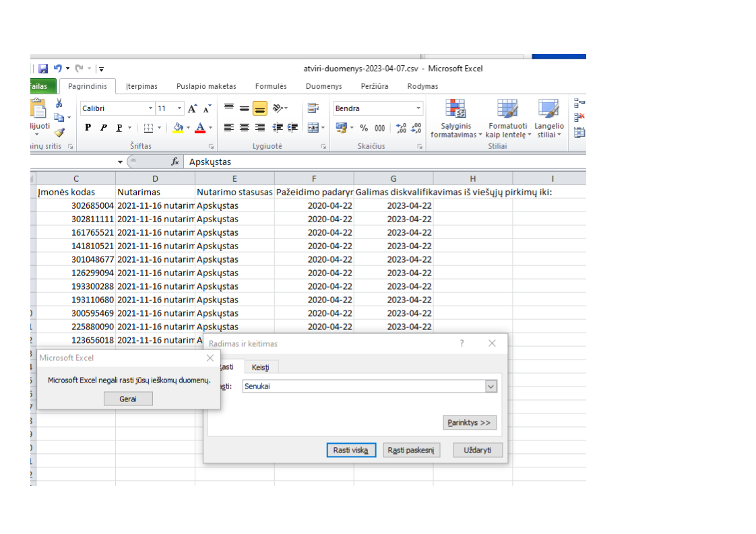Toggle middle vertical alignment button
Viewport: 756px width, 534px height.
[x=245, y=108]
